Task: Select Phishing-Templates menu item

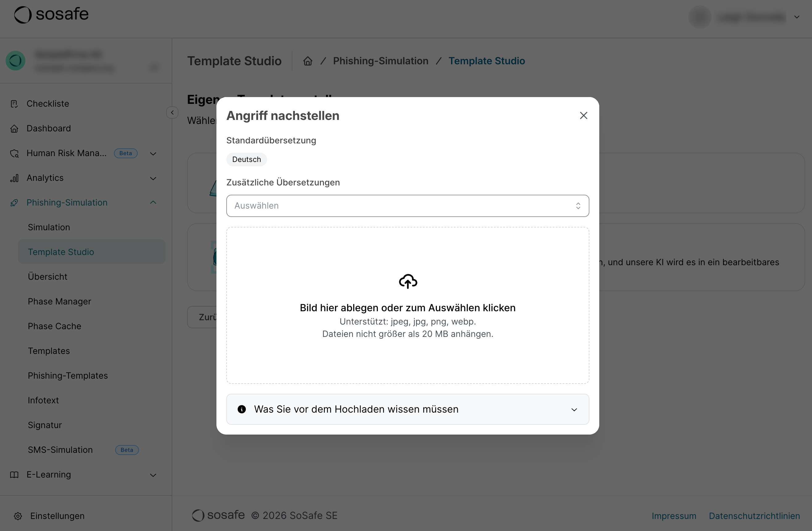Action: pos(68,376)
